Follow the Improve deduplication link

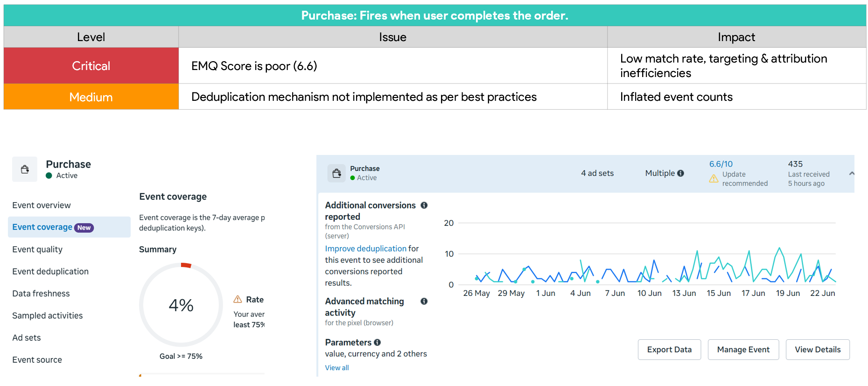pos(366,249)
